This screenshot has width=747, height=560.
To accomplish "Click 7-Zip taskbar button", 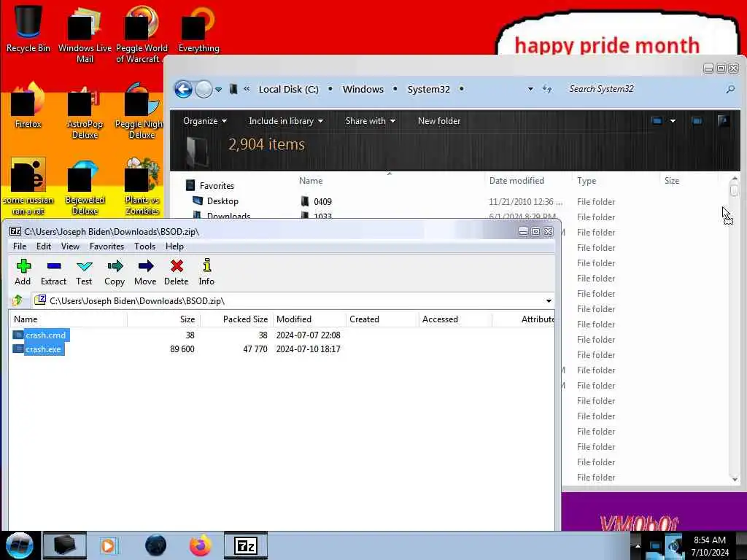I will pos(246,545).
